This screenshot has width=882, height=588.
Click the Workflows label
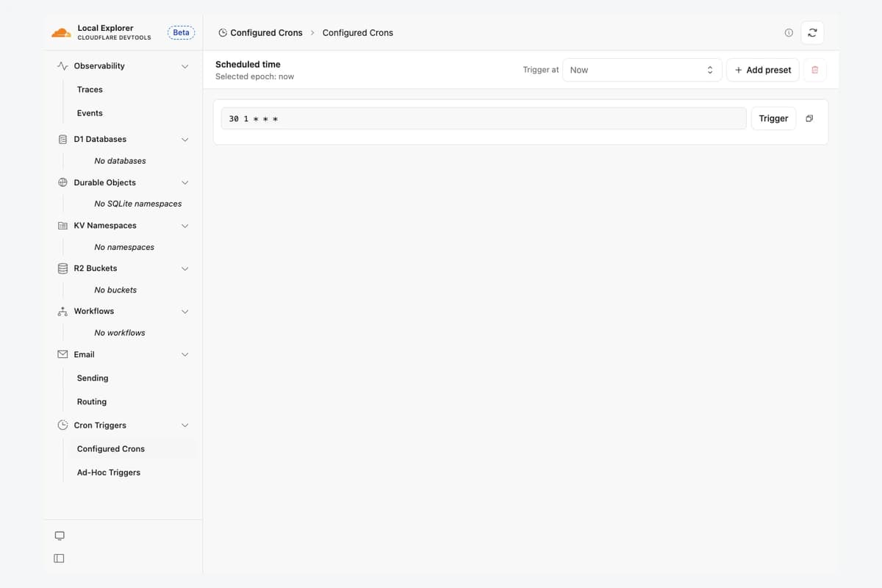click(94, 312)
